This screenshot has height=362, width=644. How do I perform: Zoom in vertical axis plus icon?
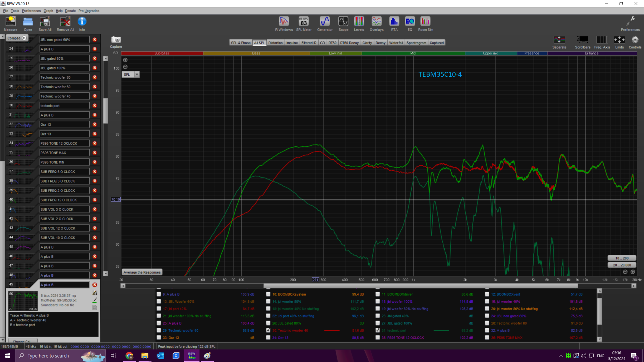click(125, 60)
